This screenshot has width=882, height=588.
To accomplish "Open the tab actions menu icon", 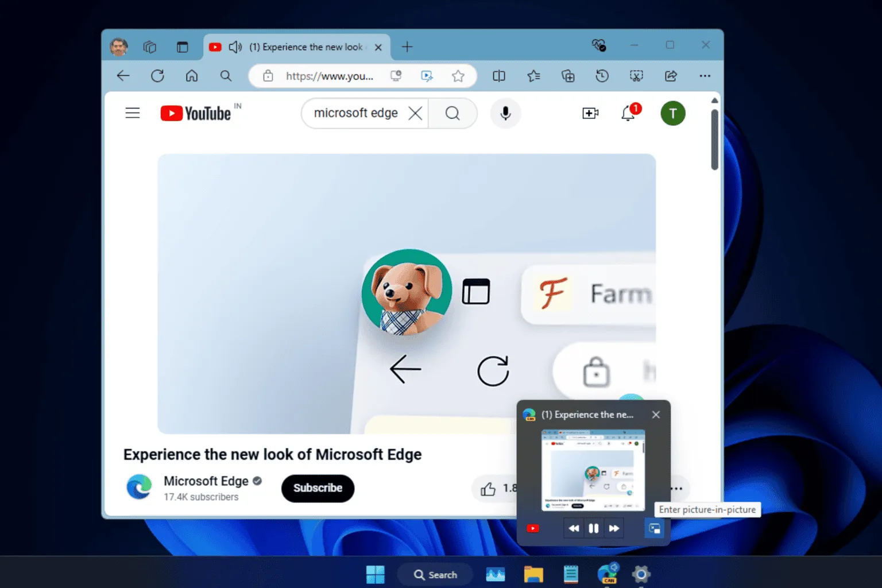I will click(x=182, y=47).
